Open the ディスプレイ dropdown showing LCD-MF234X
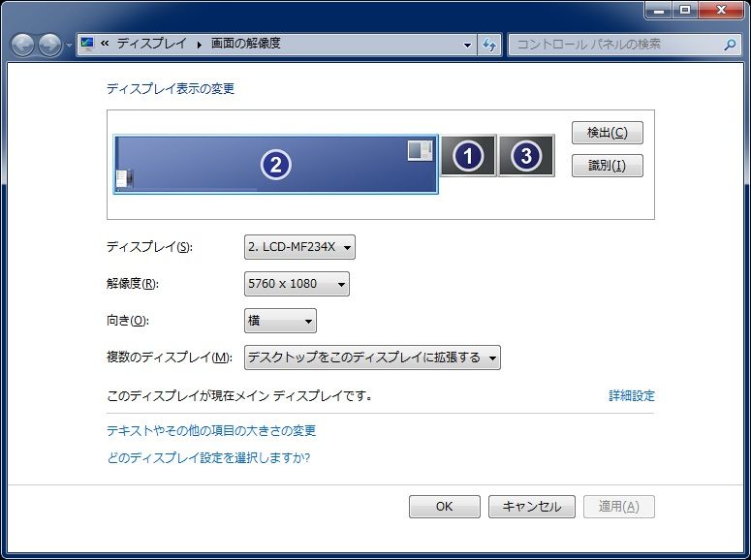 point(299,247)
